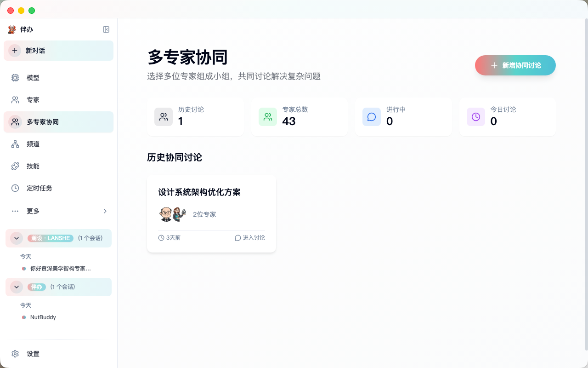
Task: Collapse the 澜设·LANSHE session group
Action: [x=17, y=238]
